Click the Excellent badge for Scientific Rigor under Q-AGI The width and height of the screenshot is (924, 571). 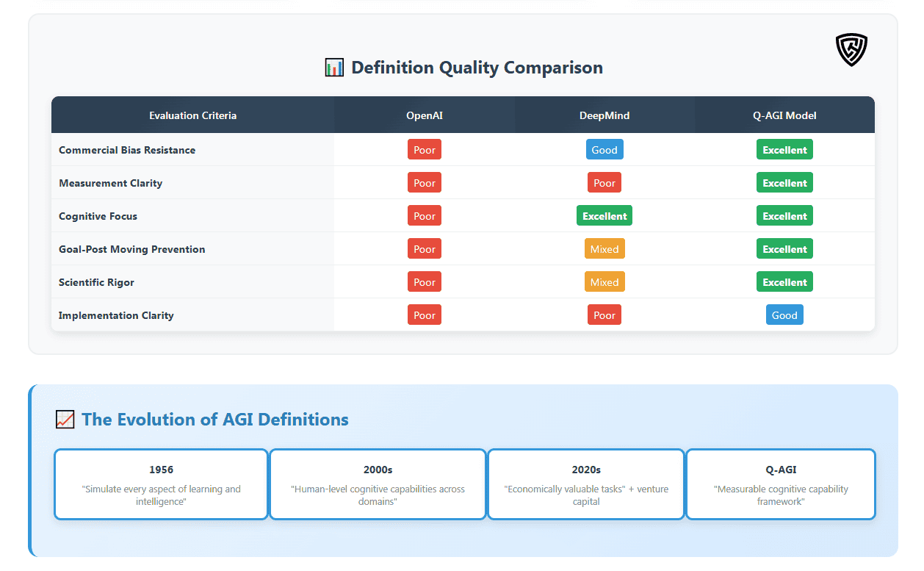(x=784, y=281)
